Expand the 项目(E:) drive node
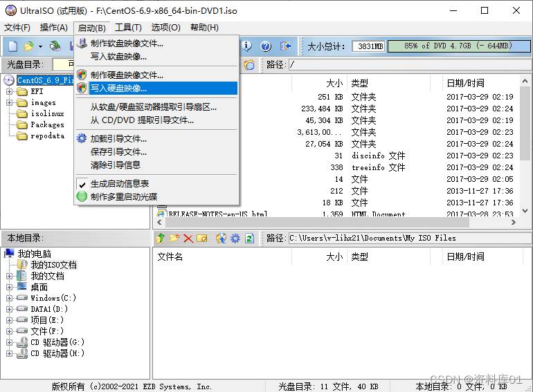This screenshot has width=533, height=392. pyautogui.click(x=9, y=320)
